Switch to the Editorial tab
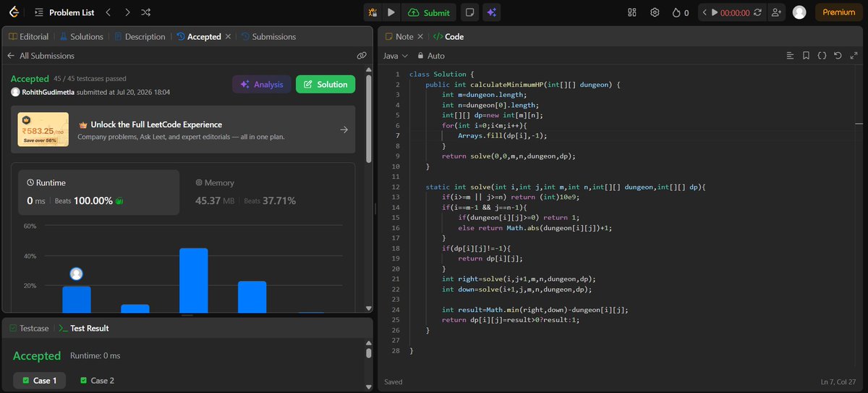This screenshot has height=393, width=868. tap(29, 36)
